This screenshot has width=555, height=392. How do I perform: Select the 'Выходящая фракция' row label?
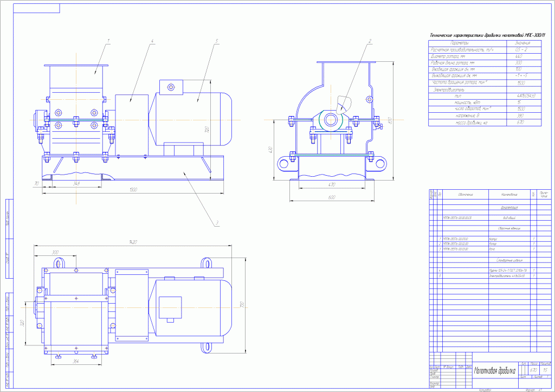pyautogui.click(x=455, y=76)
